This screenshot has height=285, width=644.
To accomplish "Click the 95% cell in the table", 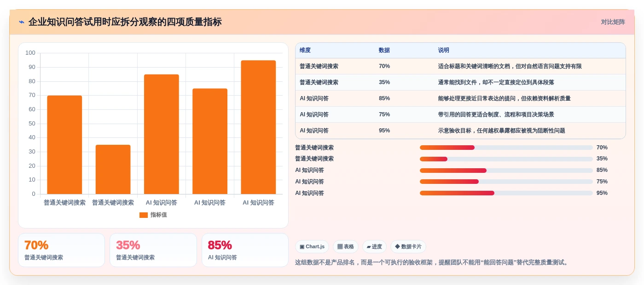I will [384, 131].
